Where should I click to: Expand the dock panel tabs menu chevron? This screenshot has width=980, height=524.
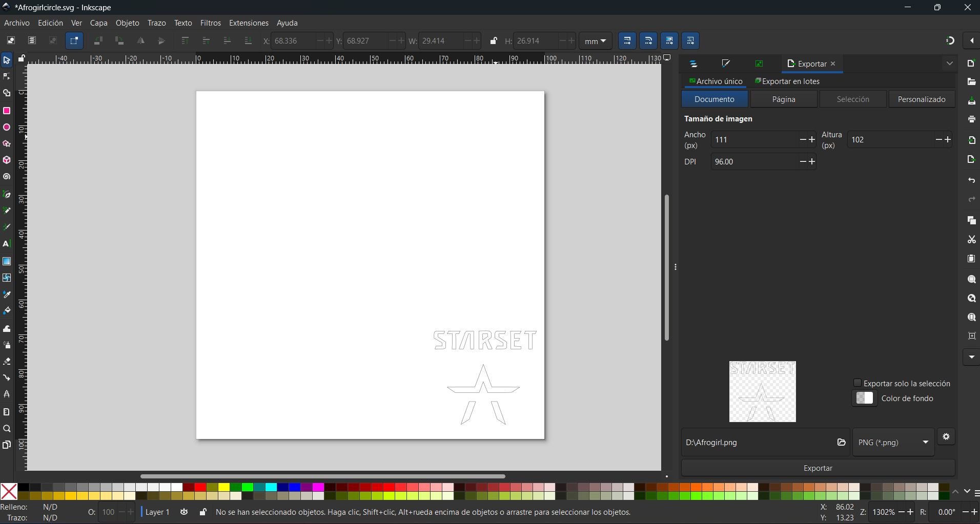click(x=949, y=64)
